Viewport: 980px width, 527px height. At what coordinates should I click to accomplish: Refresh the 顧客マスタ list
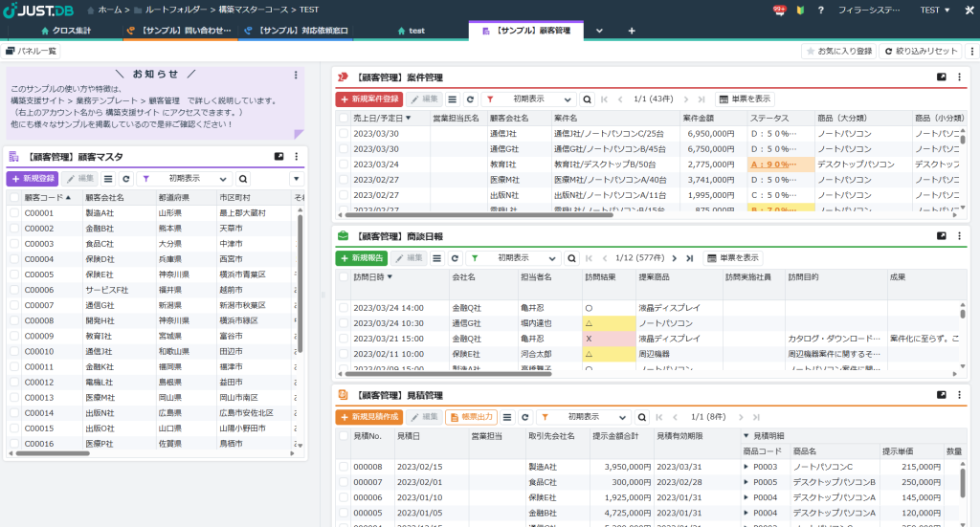(x=125, y=179)
